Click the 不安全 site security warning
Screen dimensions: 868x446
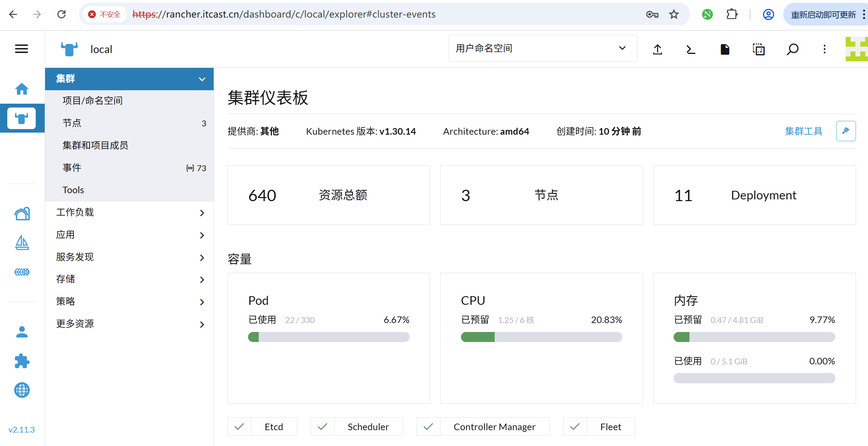pyautogui.click(x=105, y=14)
